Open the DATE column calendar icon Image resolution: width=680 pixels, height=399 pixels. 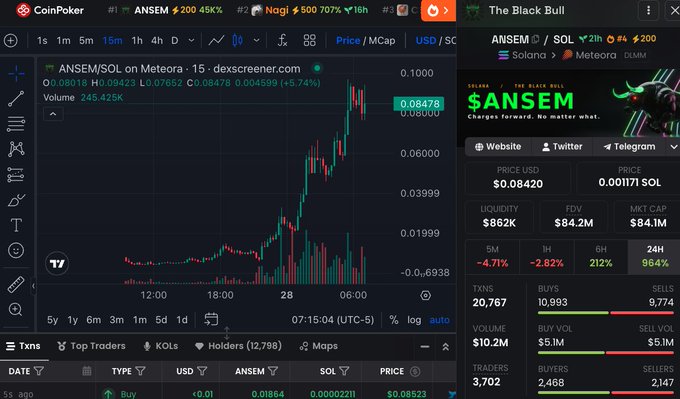tap(87, 371)
